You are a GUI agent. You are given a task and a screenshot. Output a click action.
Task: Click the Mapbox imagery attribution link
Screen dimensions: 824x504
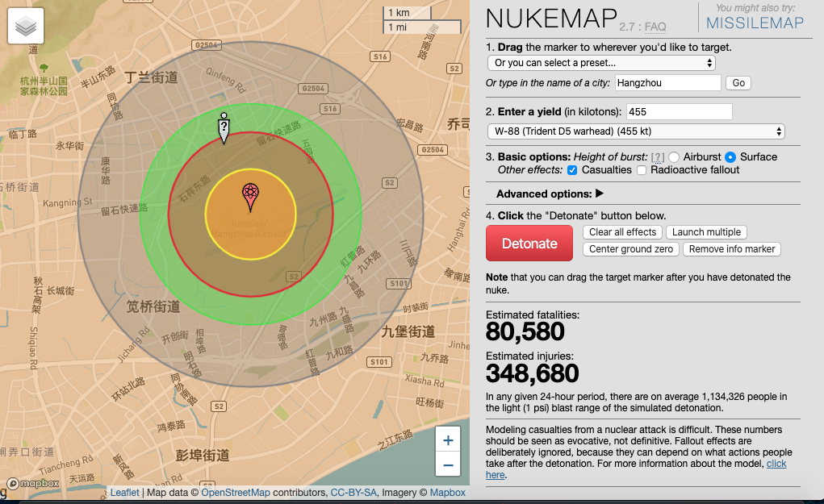(447, 493)
